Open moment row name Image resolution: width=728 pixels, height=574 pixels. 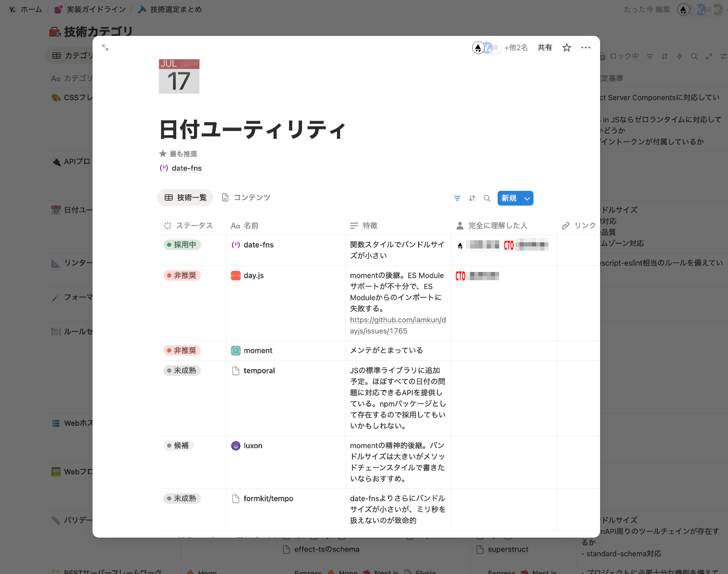[258, 350]
